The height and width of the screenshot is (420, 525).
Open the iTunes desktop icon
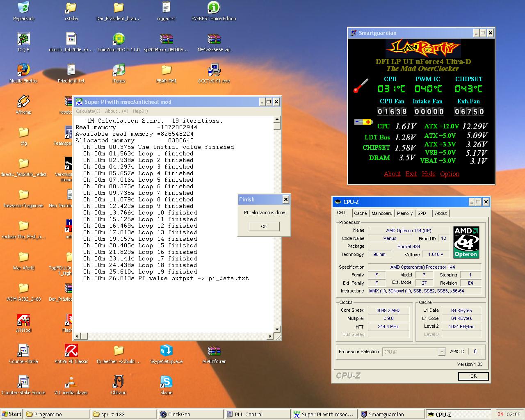coord(119,70)
